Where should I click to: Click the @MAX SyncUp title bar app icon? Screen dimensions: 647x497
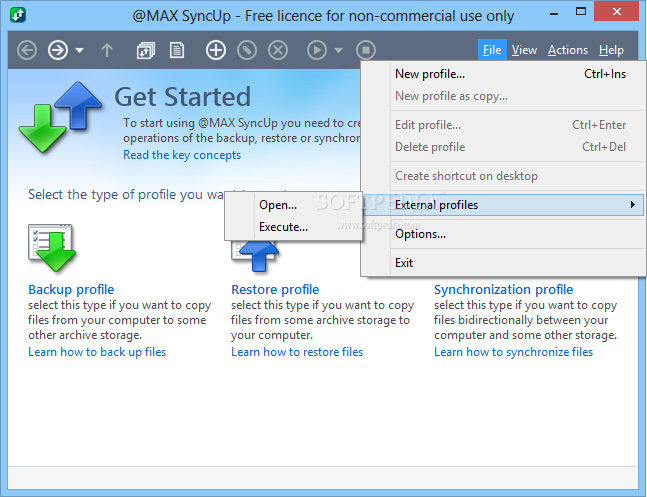click(x=18, y=15)
